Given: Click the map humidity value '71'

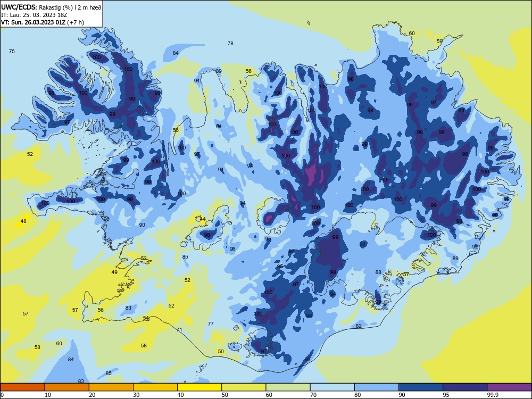Looking at the screenshot, I should [x=179, y=329].
